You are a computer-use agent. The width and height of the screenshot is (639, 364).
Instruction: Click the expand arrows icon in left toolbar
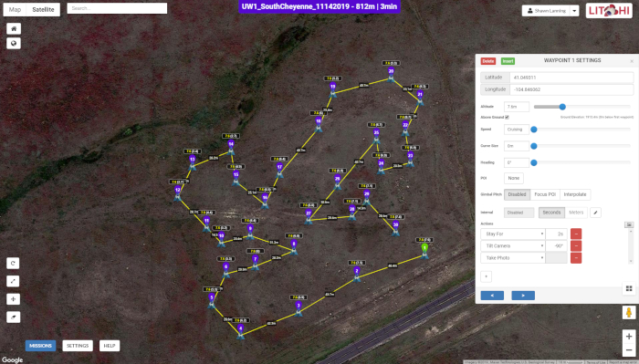(13, 281)
